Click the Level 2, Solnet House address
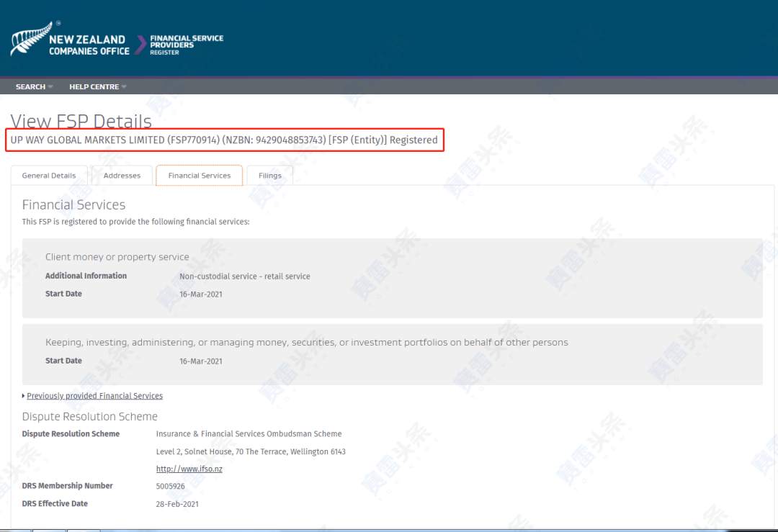 coord(251,451)
